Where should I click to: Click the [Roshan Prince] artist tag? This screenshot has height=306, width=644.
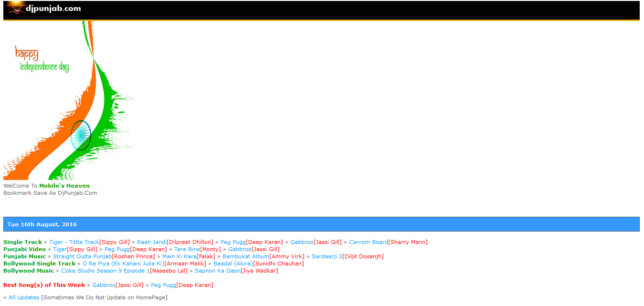[x=133, y=256]
